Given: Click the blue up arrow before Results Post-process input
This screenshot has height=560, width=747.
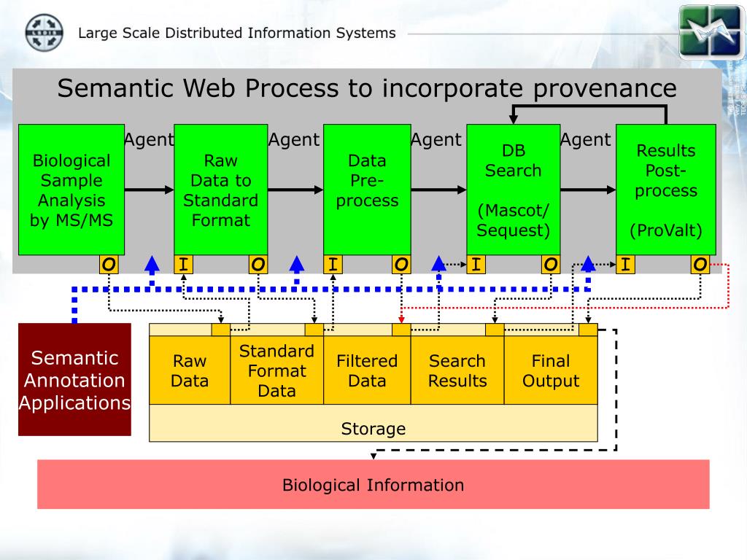Looking at the screenshot, I should pyautogui.click(x=588, y=265).
